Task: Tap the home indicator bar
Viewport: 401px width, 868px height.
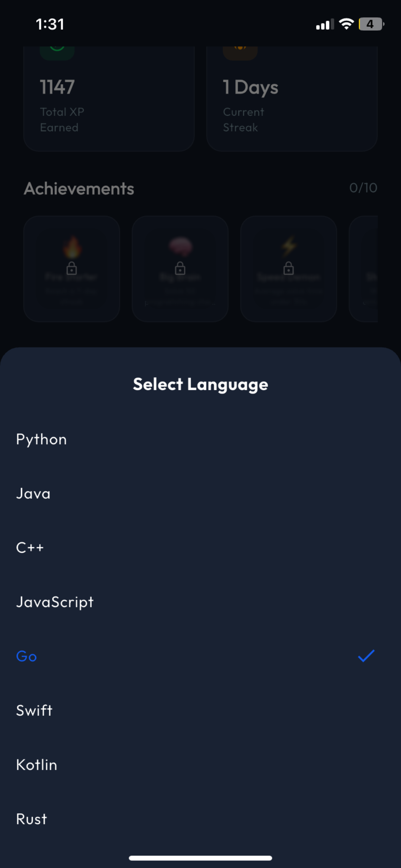Action: tap(200, 858)
